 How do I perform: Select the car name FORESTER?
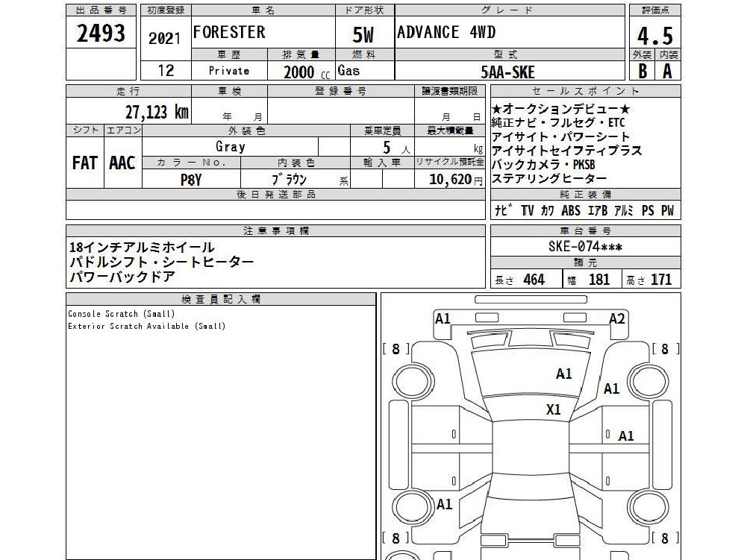(229, 32)
